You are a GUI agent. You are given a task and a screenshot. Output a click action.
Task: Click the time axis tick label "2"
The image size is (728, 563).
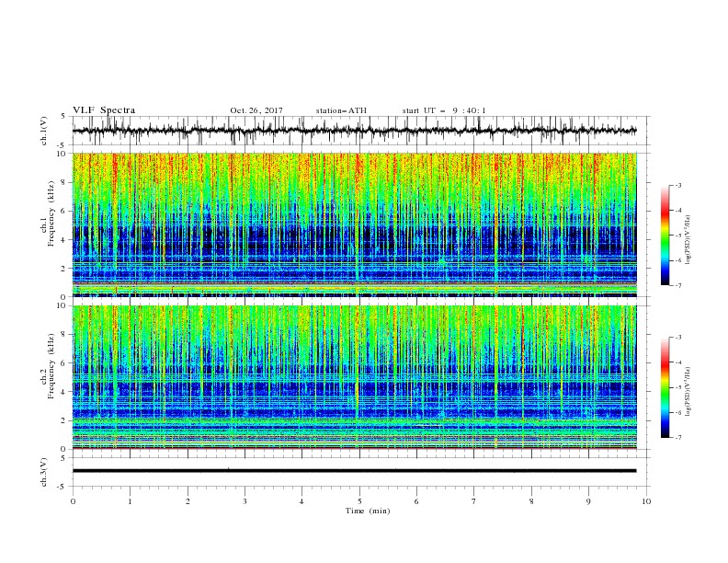coord(188,501)
